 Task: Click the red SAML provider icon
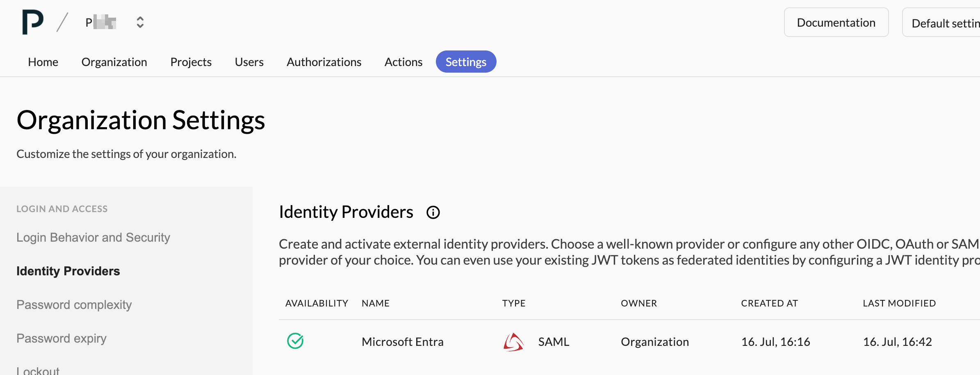click(513, 342)
